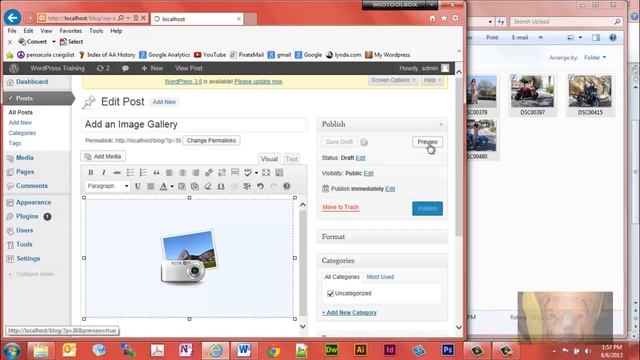Click the blue Publish button
The width and height of the screenshot is (640, 360).
click(x=427, y=209)
